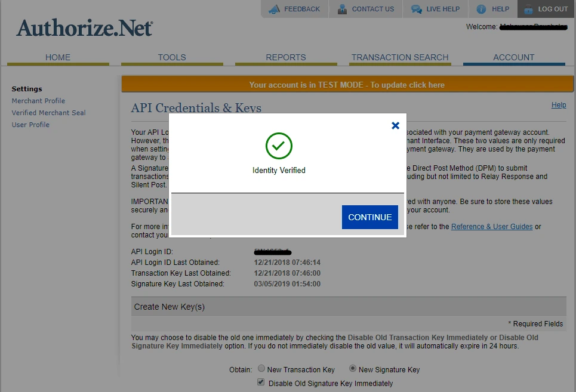The width and height of the screenshot is (576, 392).
Task: Open the TOOLS tab
Action: click(172, 58)
